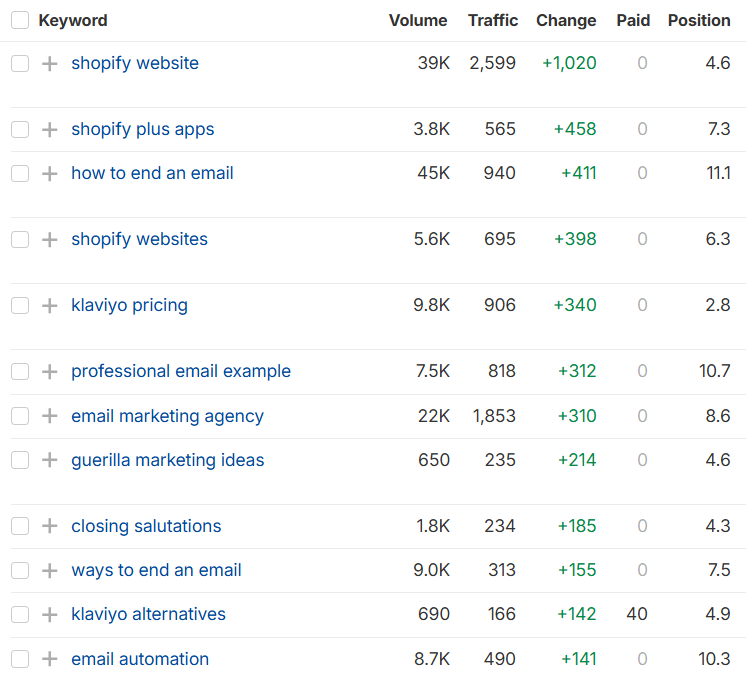This screenshot has height=677, width=746.
Task: Click the closing salutations keyword link
Action: [146, 526]
